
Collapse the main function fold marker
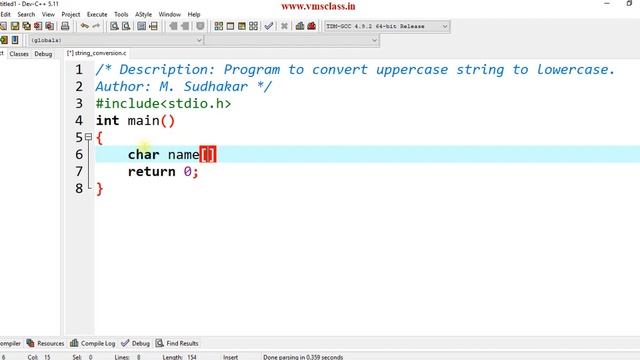point(88,137)
